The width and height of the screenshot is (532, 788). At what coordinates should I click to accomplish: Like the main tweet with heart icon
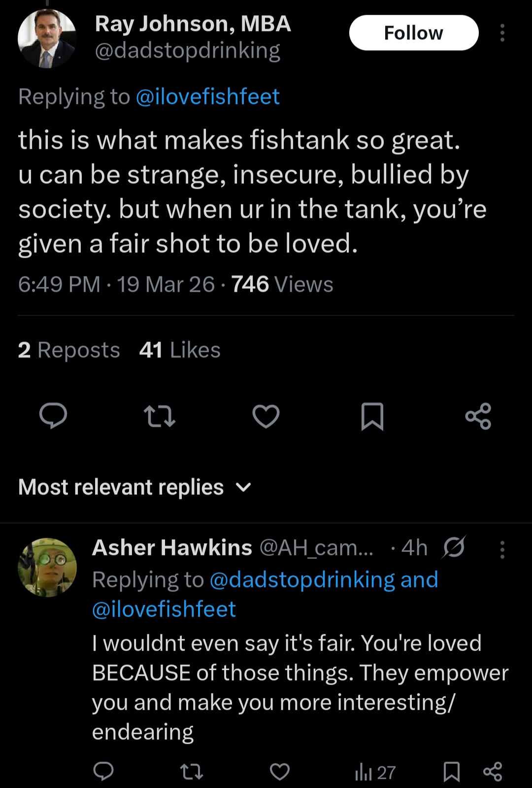pos(266,416)
